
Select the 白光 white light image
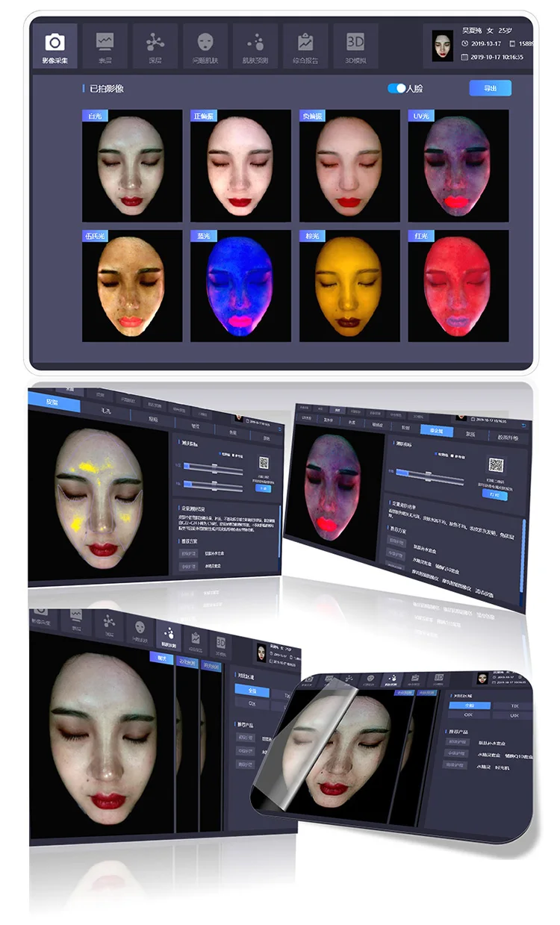coord(132,166)
